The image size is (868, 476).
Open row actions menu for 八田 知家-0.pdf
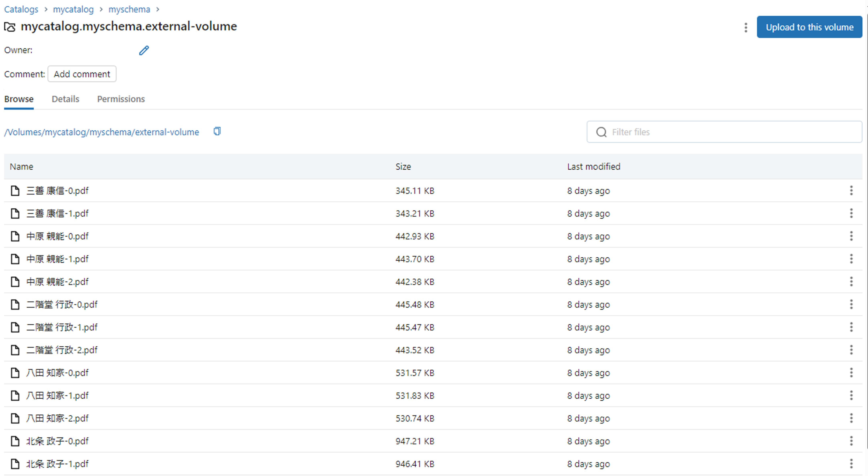(x=851, y=372)
